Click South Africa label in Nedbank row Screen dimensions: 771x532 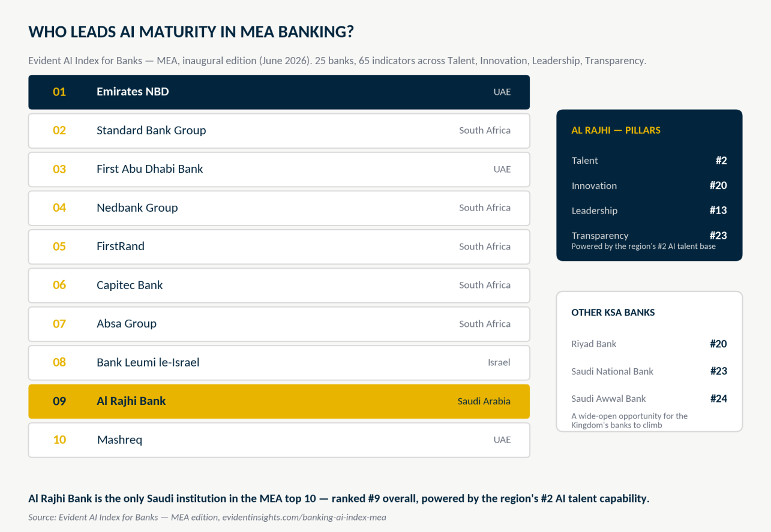pyautogui.click(x=485, y=208)
